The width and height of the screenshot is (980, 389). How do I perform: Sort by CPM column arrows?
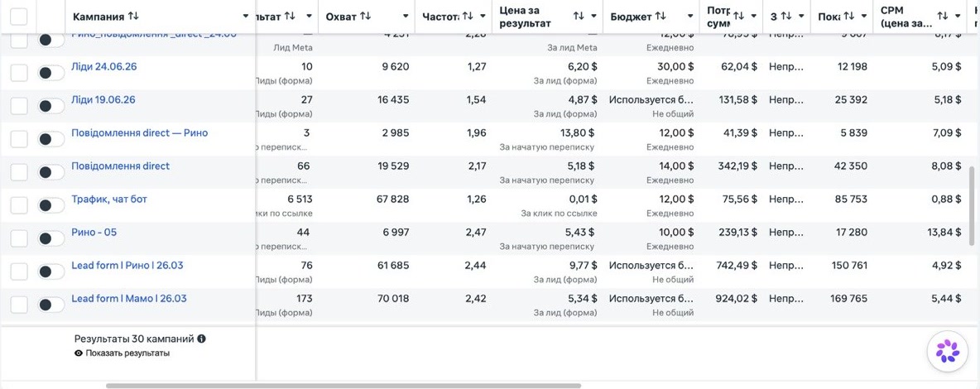pyautogui.click(x=943, y=17)
